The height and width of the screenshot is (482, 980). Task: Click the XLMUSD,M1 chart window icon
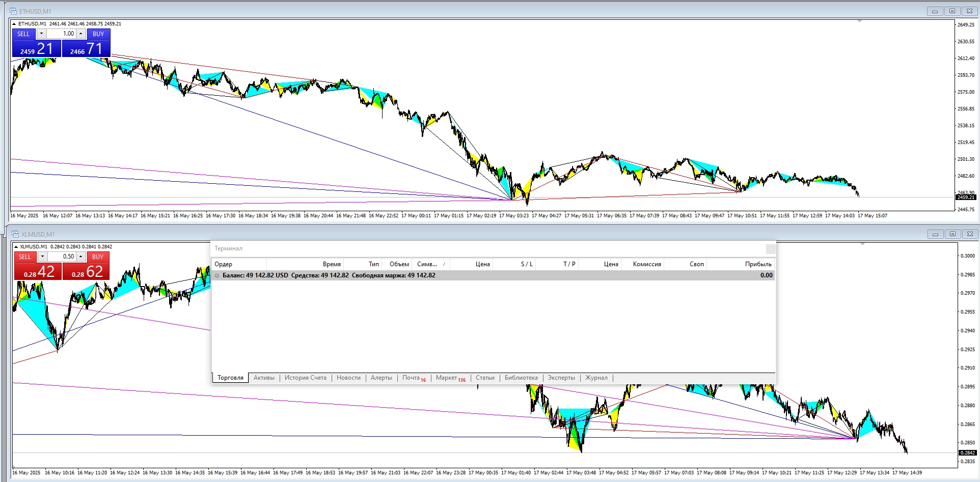(x=15, y=234)
